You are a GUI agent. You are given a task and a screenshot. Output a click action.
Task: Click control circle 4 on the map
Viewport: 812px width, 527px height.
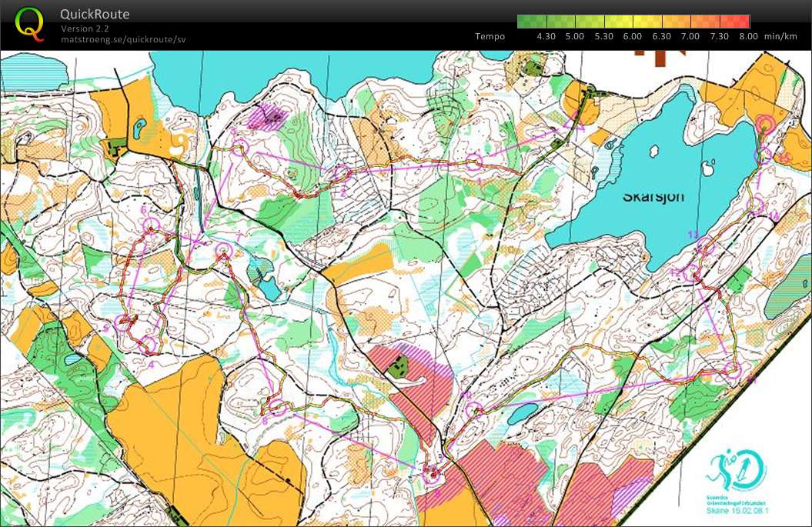point(148,344)
